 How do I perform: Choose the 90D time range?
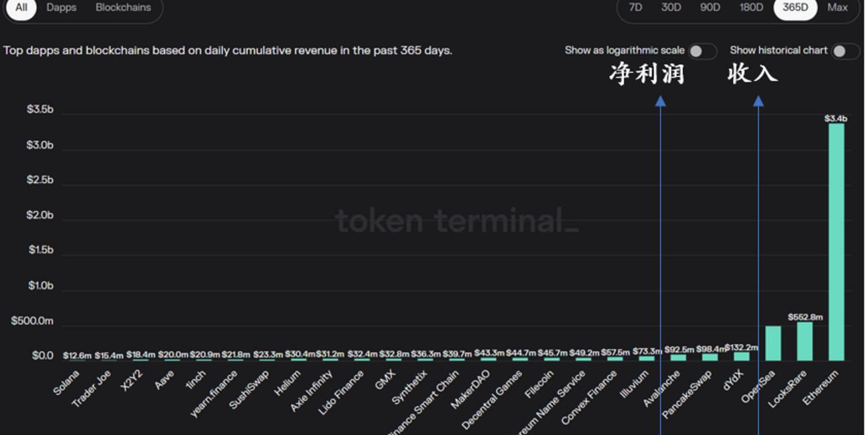coord(710,8)
